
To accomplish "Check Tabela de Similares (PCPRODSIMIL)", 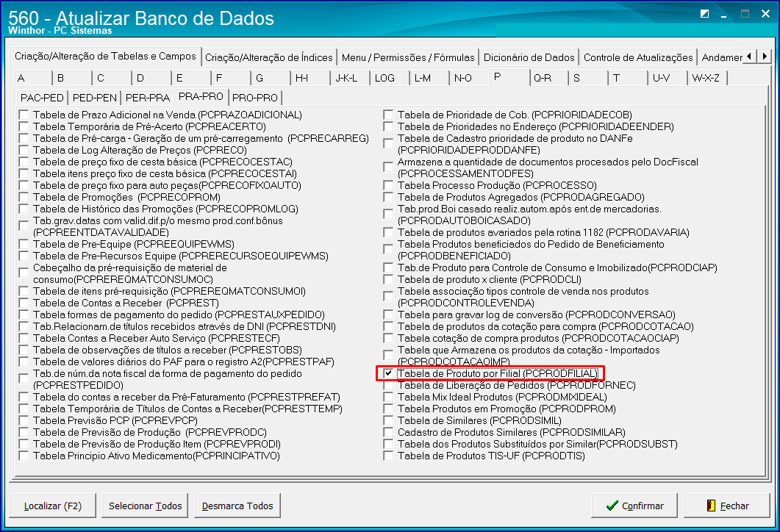I will (388, 420).
